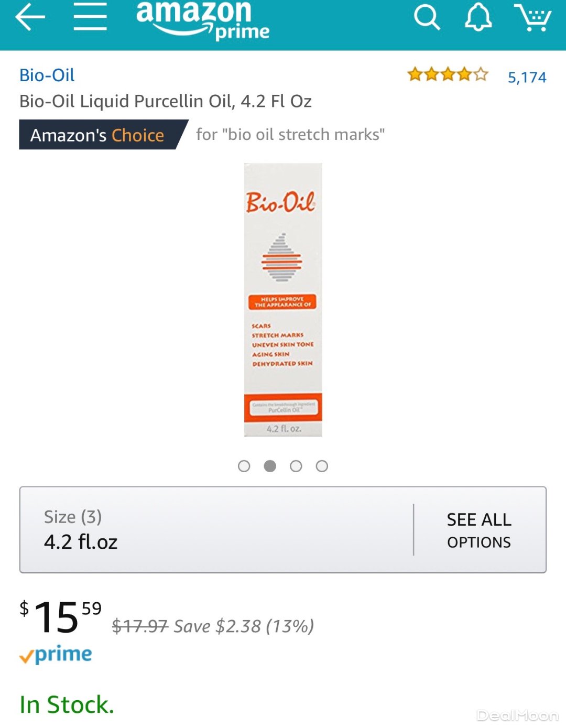Open notifications bell icon
The width and height of the screenshot is (566, 728).
pos(478,18)
